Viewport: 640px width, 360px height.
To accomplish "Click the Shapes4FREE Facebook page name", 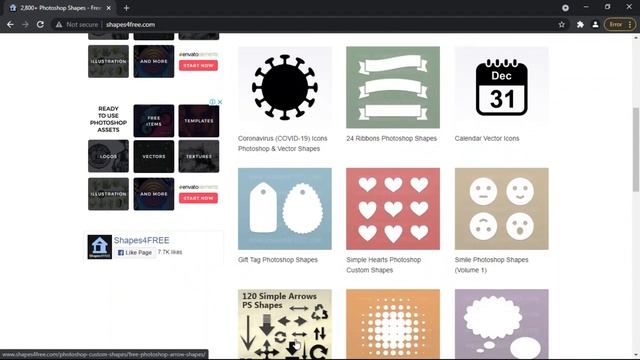I will 141,240.
